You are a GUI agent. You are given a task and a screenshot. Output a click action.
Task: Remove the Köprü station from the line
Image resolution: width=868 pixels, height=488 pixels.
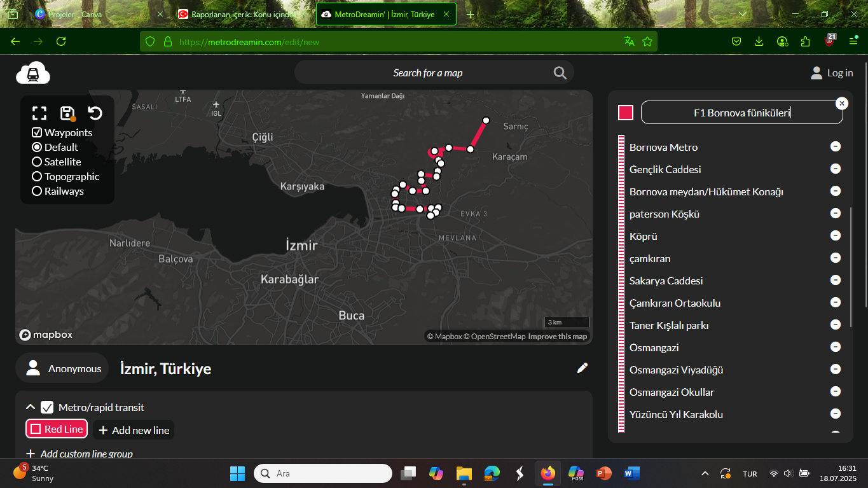pos(836,235)
